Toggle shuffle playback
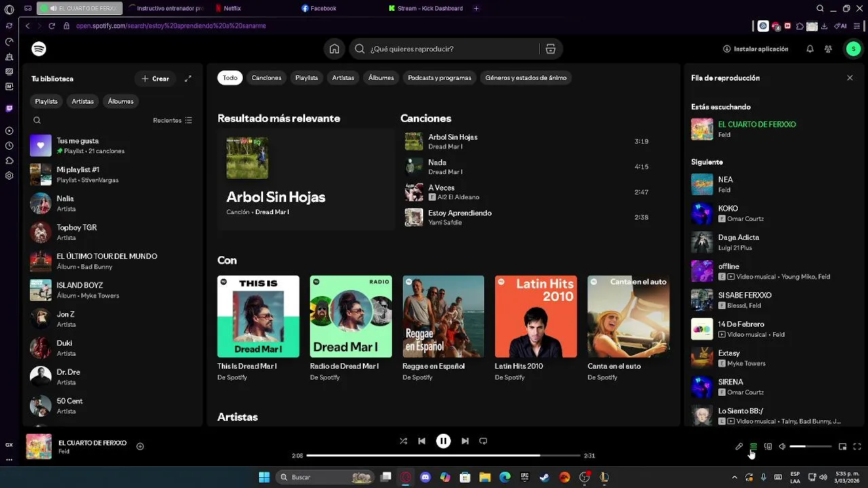 tap(403, 441)
